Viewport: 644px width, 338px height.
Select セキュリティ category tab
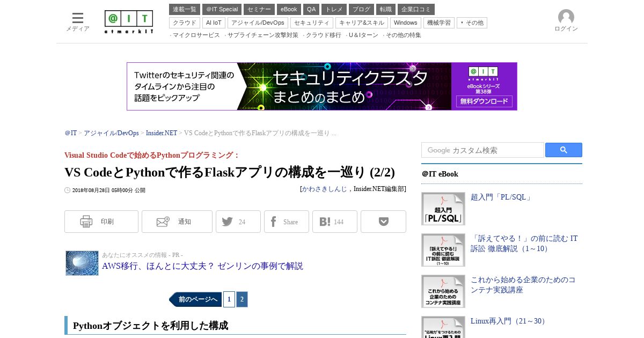312,23
